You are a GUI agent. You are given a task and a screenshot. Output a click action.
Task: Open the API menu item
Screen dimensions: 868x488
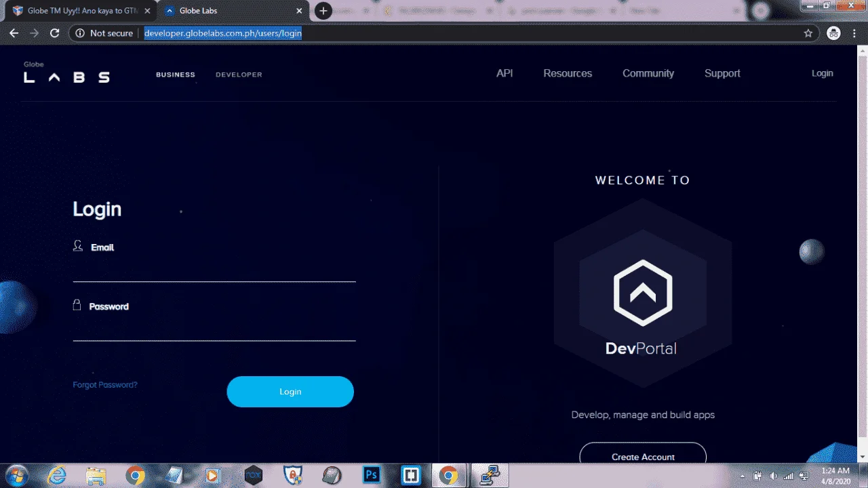pos(505,73)
